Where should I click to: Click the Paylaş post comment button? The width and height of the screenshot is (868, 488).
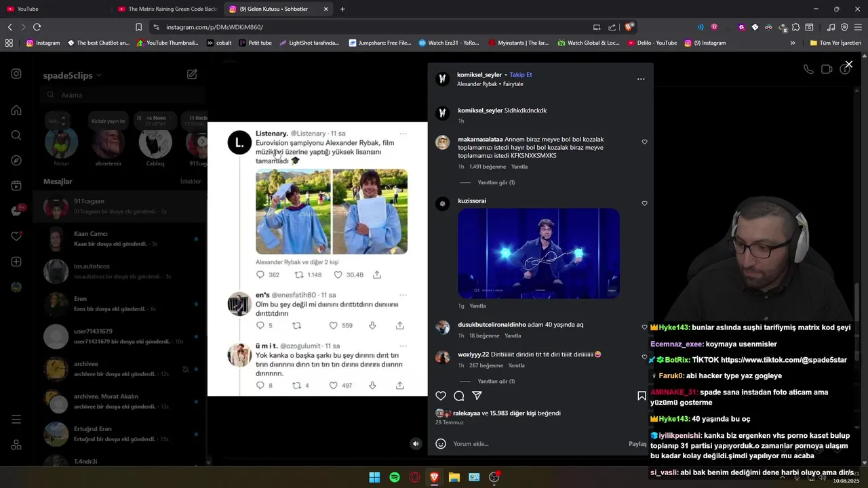pyautogui.click(x=637, y=444)
